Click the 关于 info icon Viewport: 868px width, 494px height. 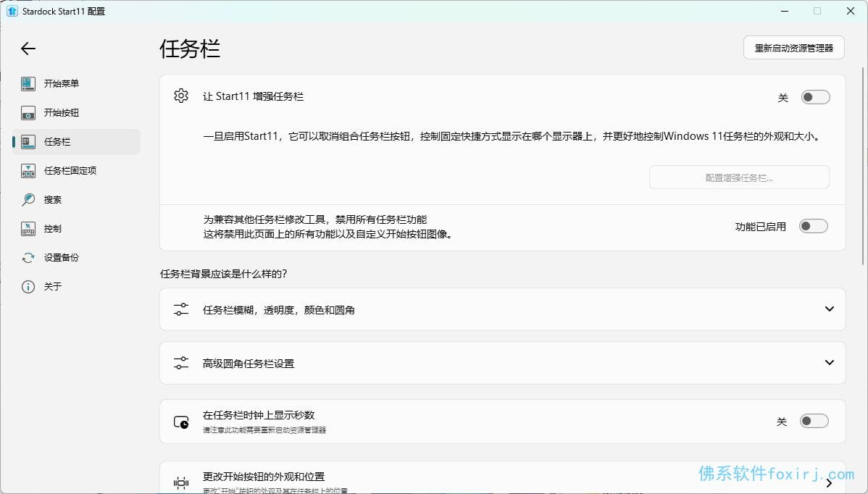coord(28,287)
